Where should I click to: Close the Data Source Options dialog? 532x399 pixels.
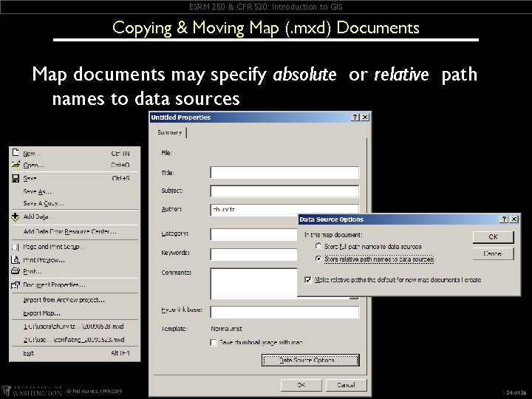point(514,219)
